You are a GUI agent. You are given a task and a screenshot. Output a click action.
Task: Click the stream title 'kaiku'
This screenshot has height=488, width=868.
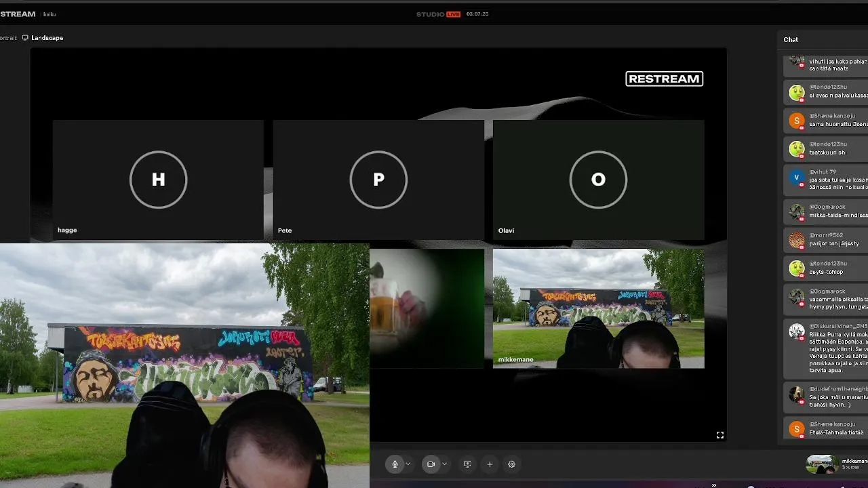50,14
